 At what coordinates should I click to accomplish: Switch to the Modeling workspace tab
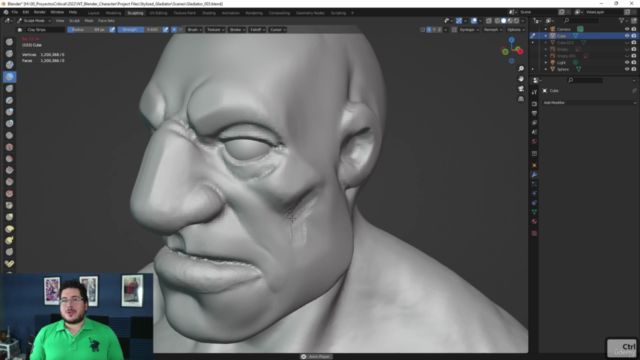[x=113, y=13]
